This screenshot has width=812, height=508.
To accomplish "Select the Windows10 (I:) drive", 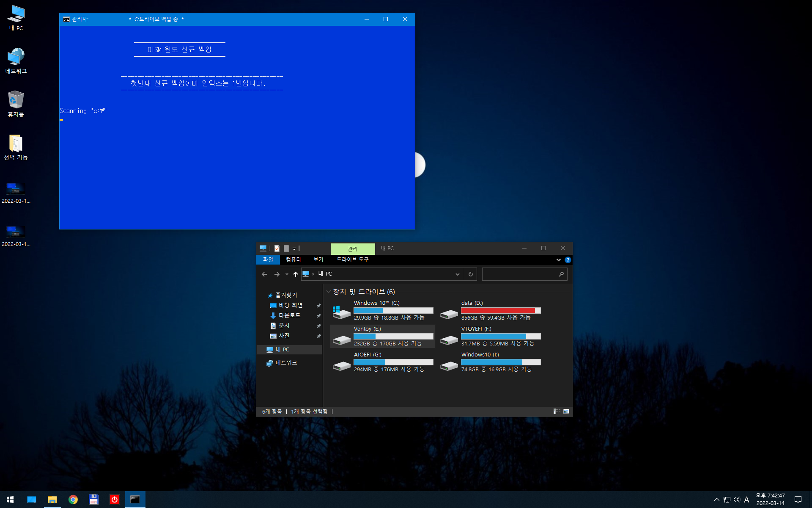I will click(490, 362).
